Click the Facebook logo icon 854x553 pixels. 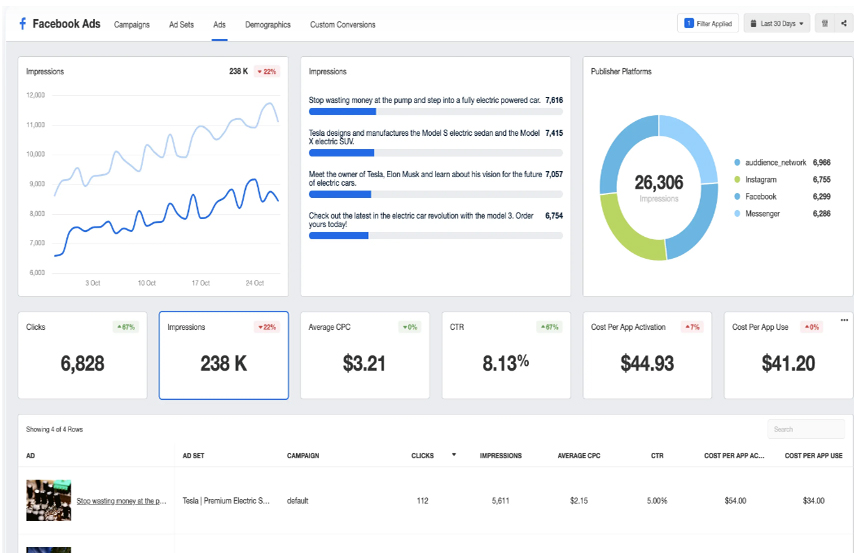(22, 23)
